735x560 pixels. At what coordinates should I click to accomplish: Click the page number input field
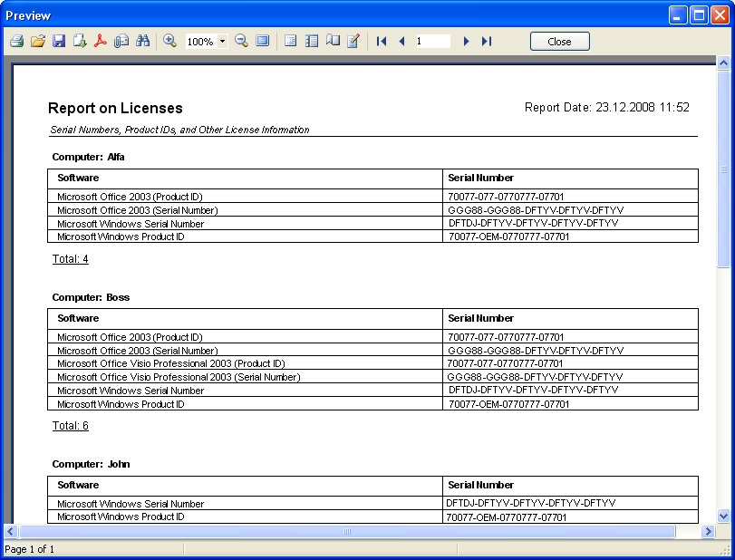(432, 42)
